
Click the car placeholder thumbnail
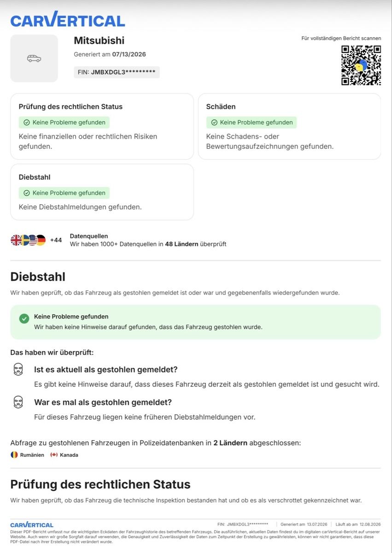pos(34,59)
